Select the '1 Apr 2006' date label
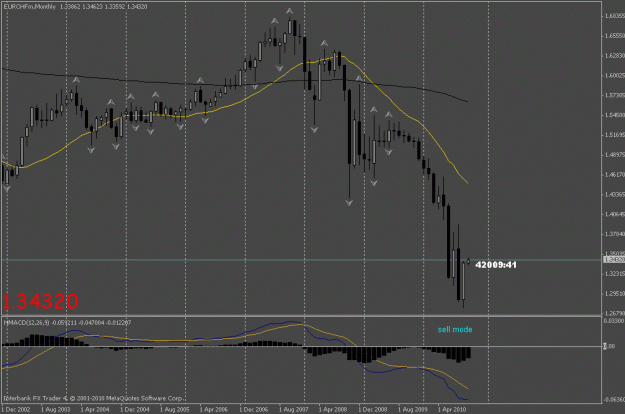Image resolution: width=625 pixels, height=414 pixels. click(x=214, y=409)
